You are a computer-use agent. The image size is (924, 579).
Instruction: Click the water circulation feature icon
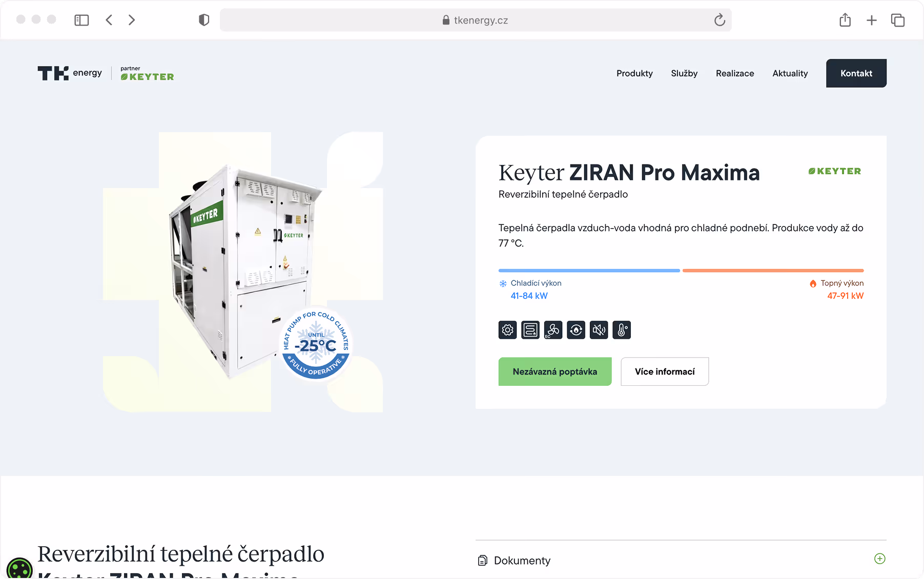point(576,330)
